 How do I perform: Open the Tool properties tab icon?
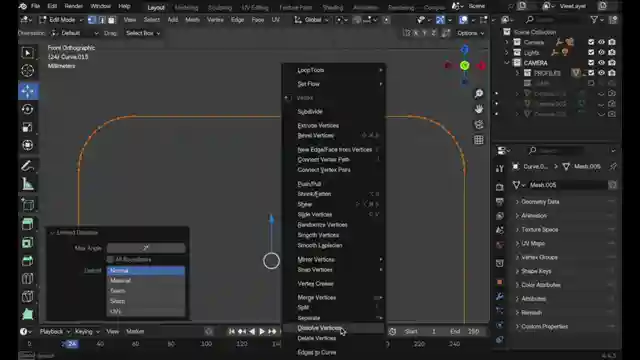coord(500,169)
